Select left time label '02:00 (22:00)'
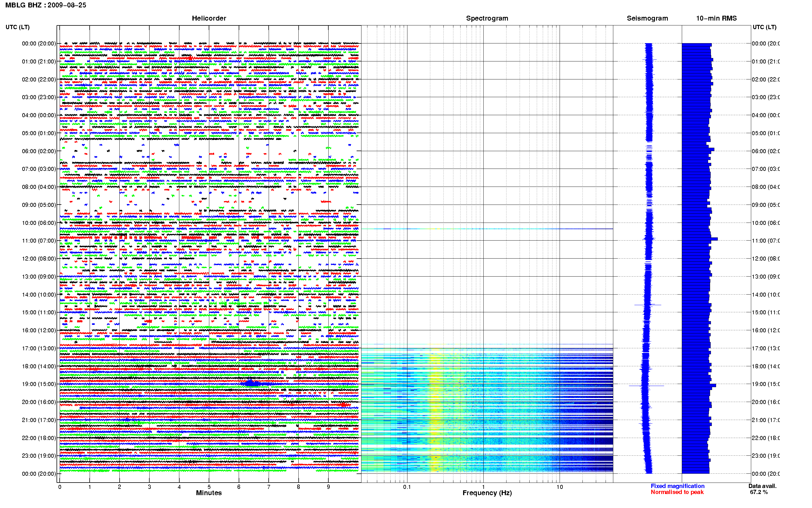This screenshot has width=812, height=508. [x=39, y=79]
